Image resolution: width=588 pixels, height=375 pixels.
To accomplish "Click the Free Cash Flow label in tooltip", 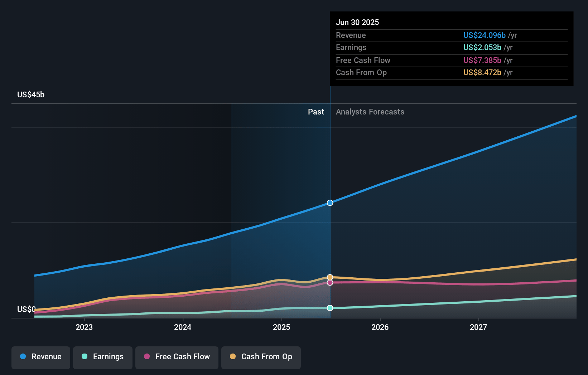I will click(363, 60).
